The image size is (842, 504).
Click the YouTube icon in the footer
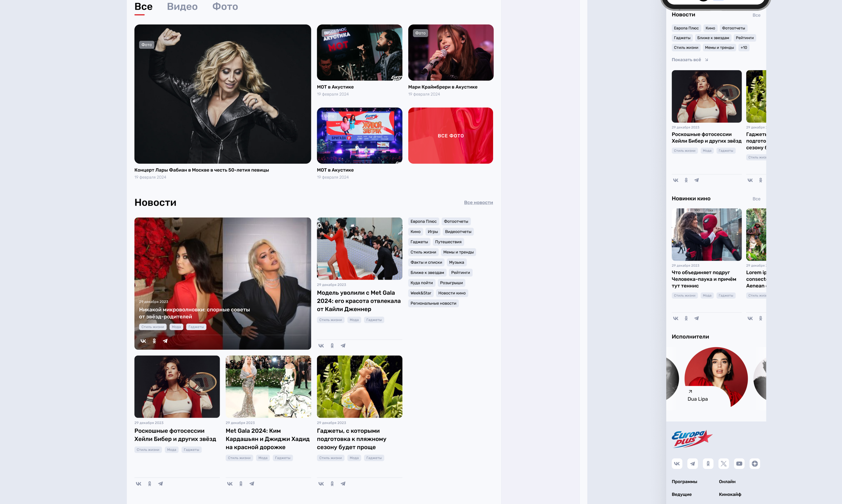point(739,463)
